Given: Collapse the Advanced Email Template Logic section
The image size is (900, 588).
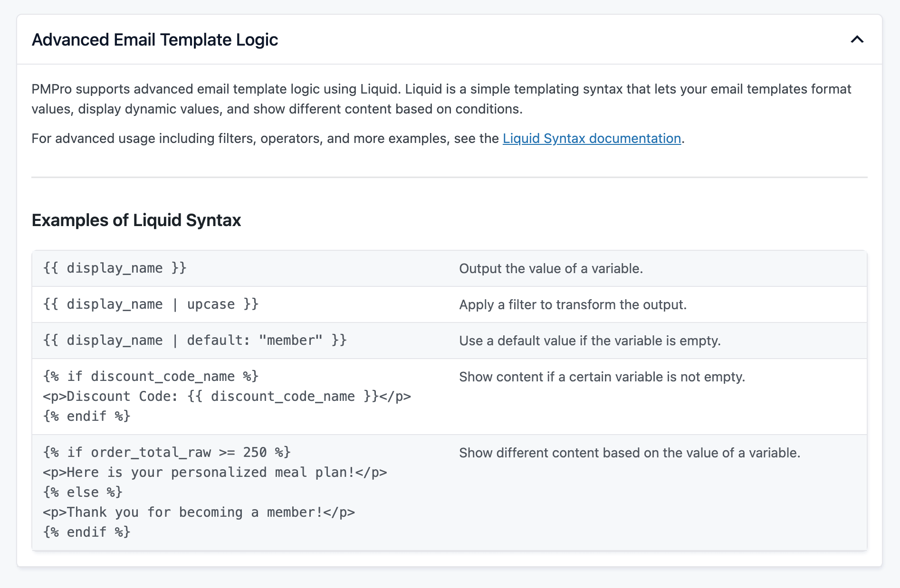Looking at the screenshot, I should point(857,40).
